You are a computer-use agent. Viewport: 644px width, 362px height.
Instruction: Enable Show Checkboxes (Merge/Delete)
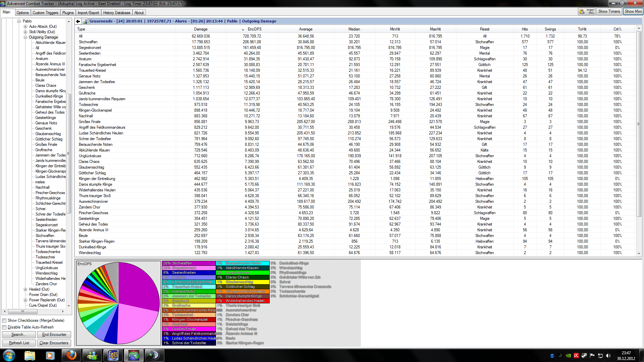[x=4, y=320]
